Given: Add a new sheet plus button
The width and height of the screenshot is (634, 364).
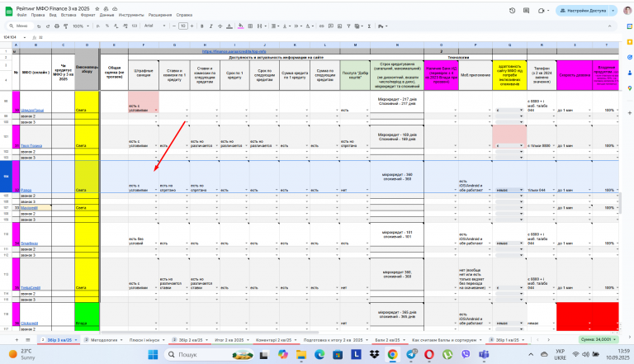Looking at the screenshot, I should pos(17,340).
